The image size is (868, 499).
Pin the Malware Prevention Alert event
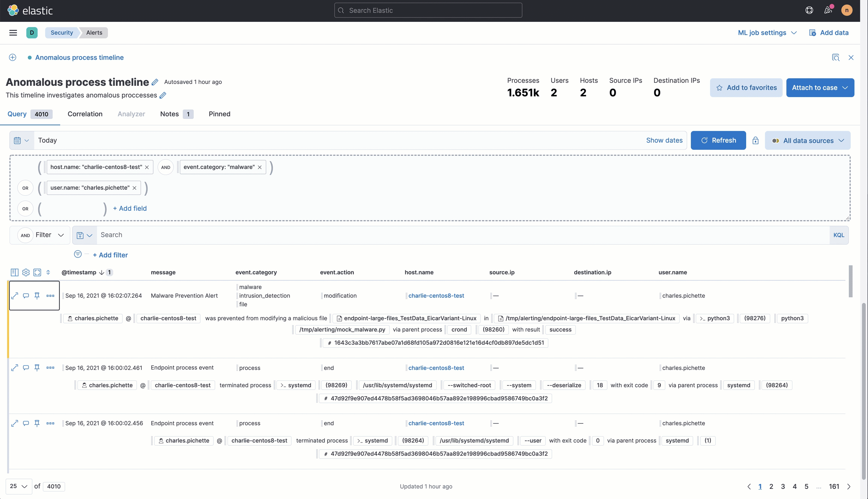tap(37, 296)
